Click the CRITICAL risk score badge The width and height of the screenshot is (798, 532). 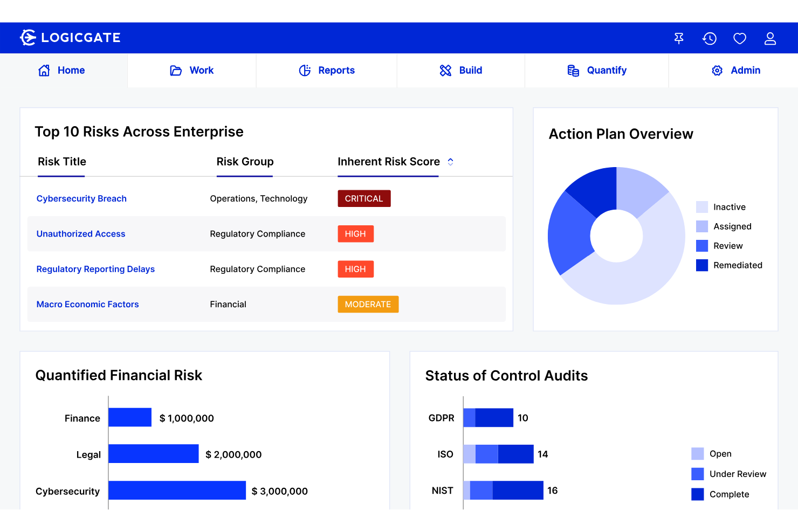(364, 198)
